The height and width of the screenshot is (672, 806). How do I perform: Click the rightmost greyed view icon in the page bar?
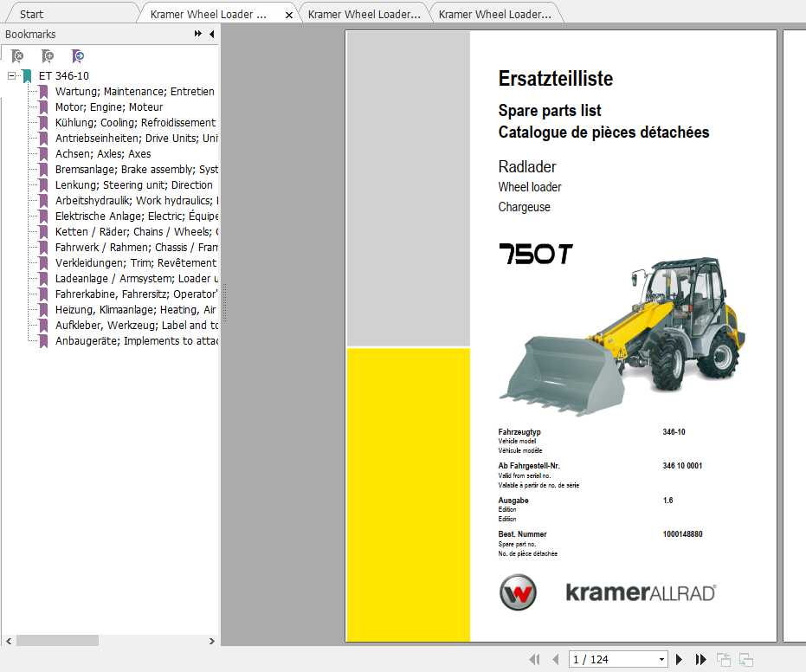point(746,659)
